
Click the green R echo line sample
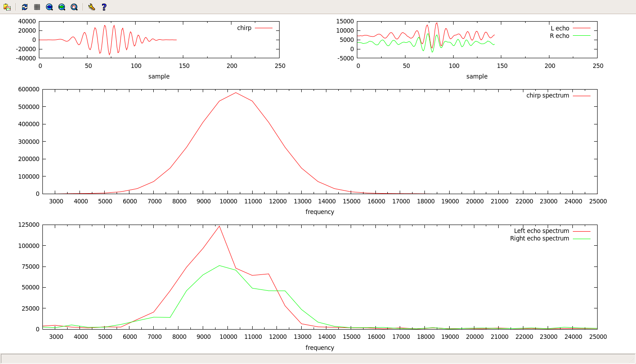tap(581, 36)
